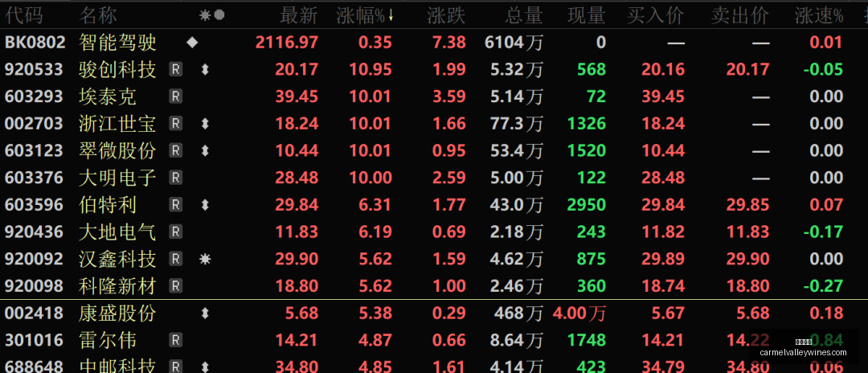Screen dimensions: 868x373
Task: Sort by the 涨跌 column header
Action: pos(446,15)
